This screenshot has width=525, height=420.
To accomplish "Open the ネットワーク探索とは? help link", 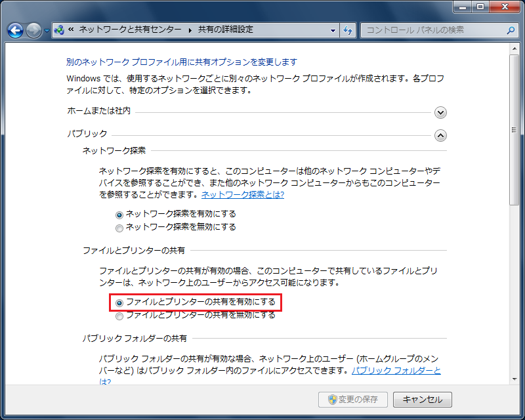I will click(x=242, y=196).
